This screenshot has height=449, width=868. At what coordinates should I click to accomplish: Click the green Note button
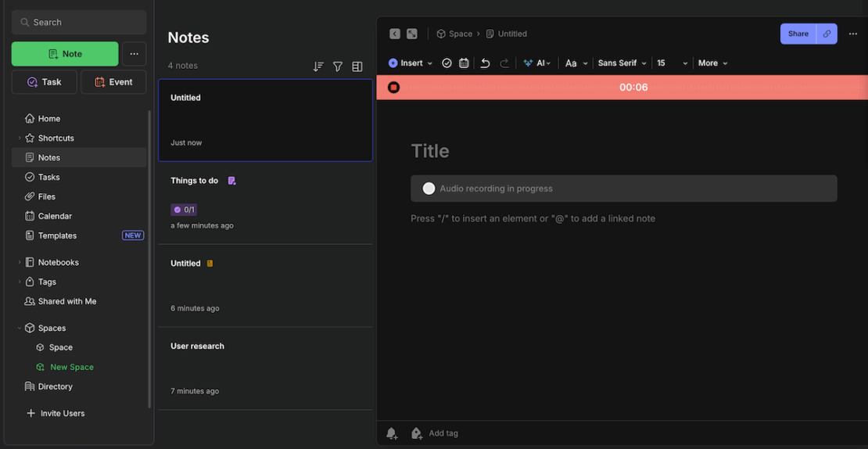click(65, 54)
